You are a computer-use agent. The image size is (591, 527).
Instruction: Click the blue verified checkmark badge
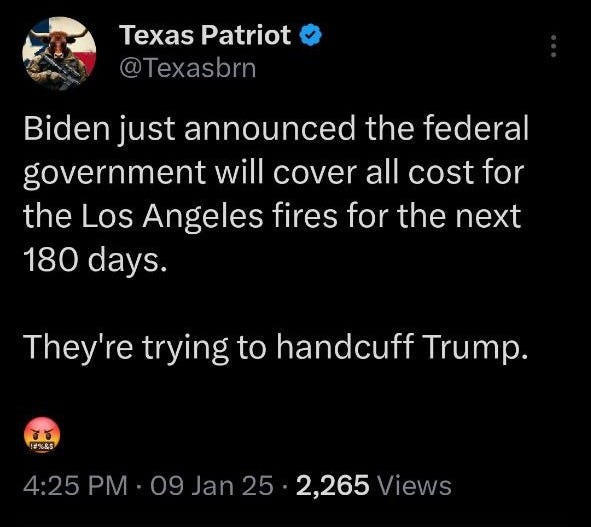tap(311, 35)
